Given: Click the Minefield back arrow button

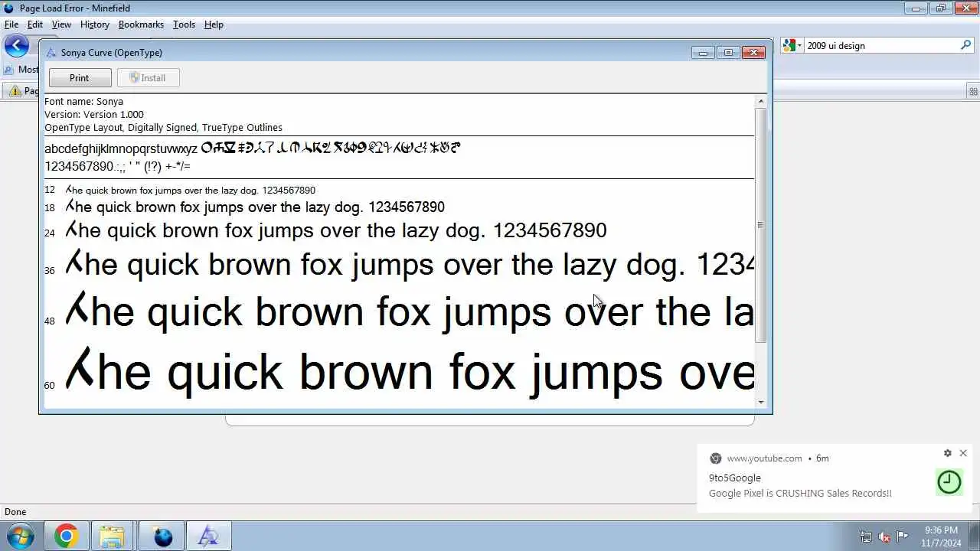Looking at the screenshot, I should [x=16, y=46].
